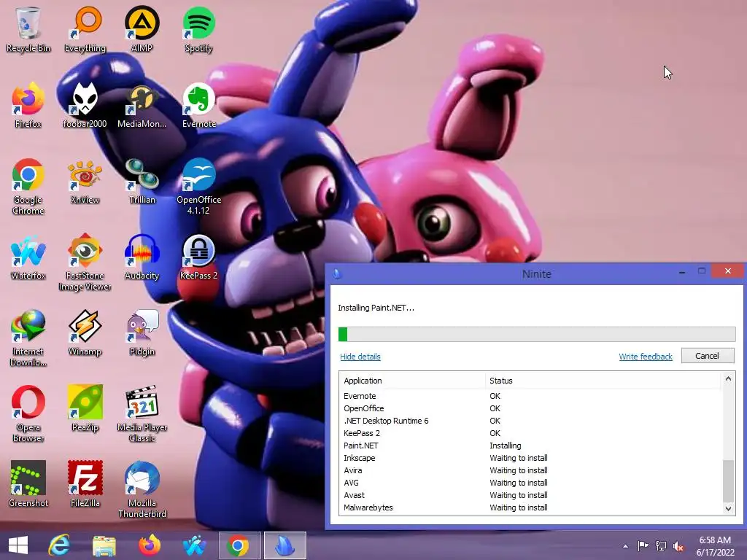Select the .NET Desktop Runtime 6 row

531,421
